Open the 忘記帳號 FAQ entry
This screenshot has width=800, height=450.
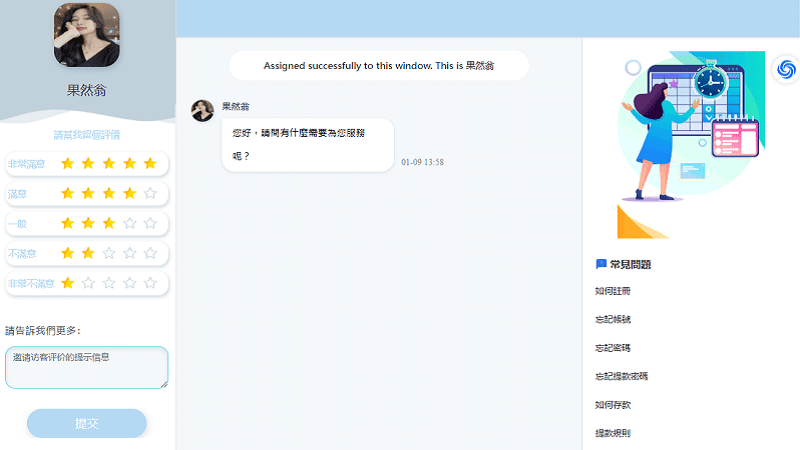click(612, 319)
